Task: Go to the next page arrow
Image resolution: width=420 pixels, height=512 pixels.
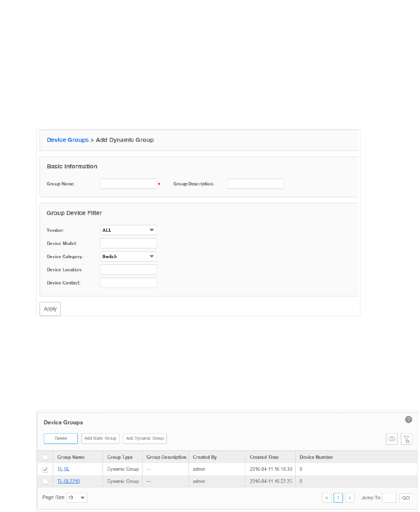Action: [x=350, y=498]
